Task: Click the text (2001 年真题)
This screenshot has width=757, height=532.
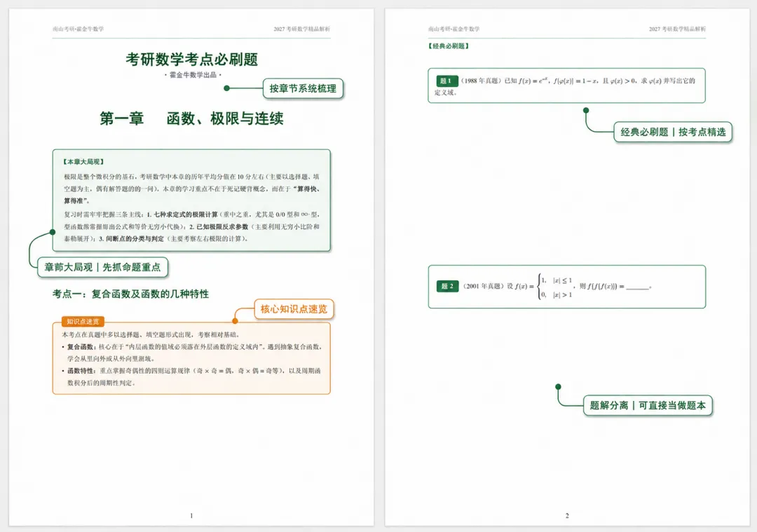Action: click(x=483, y=286)
